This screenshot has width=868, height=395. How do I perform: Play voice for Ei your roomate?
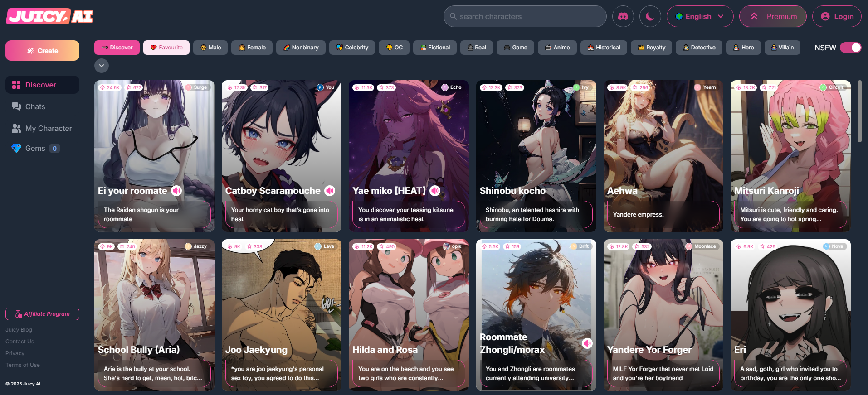click(x=176, y=191)
